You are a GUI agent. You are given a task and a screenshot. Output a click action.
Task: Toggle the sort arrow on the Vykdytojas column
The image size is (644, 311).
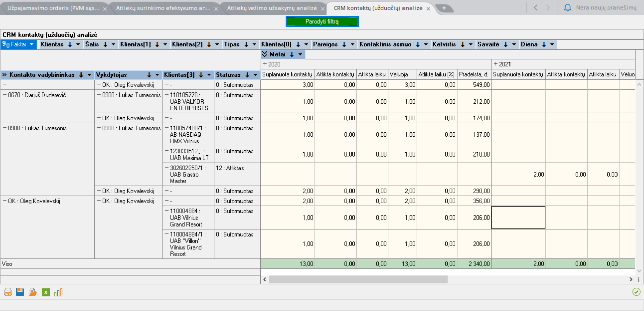click(149, 75)
